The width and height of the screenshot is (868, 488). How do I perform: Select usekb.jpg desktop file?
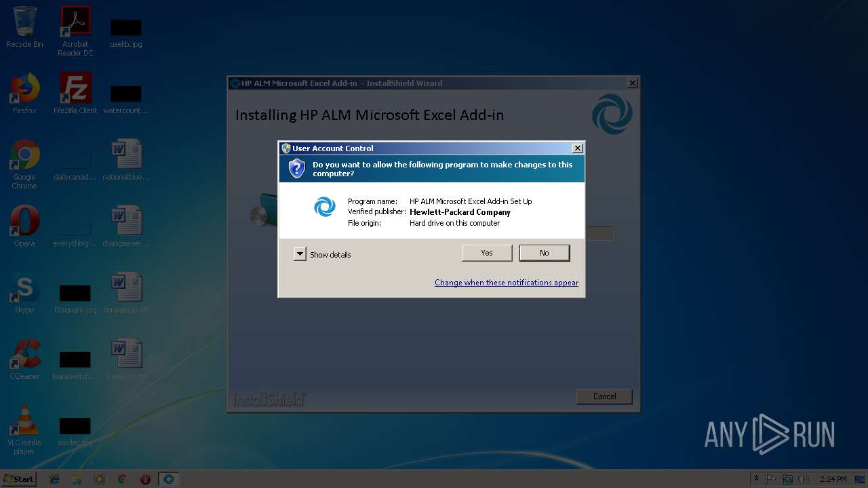(x=126, y=32)
